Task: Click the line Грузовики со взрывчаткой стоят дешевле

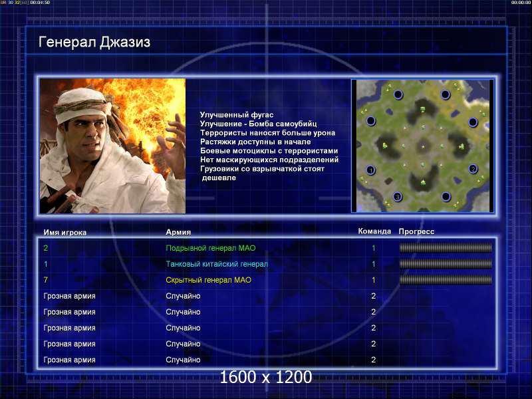Action: 262,173
